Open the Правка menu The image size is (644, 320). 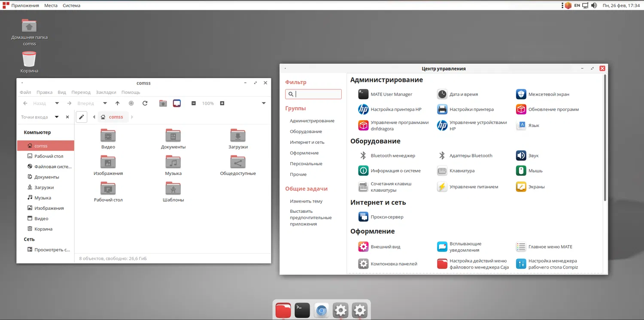pyautogui.click(x=44, y=92)
